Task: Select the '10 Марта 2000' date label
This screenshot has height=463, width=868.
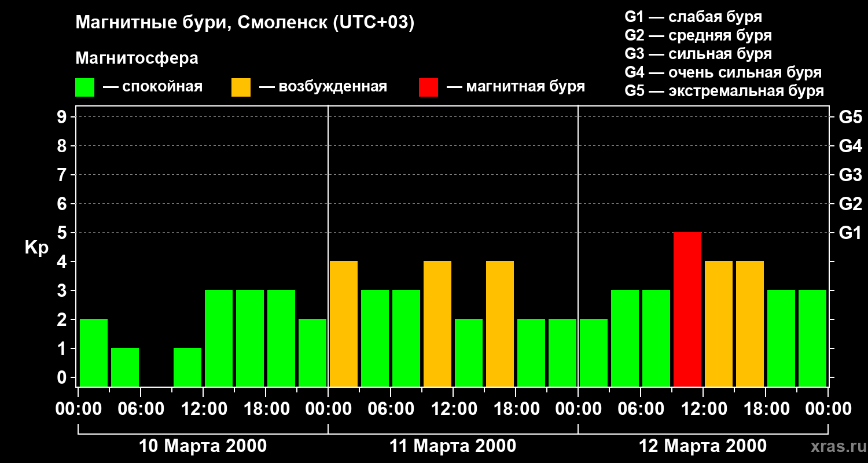Action: pos(203,446)
